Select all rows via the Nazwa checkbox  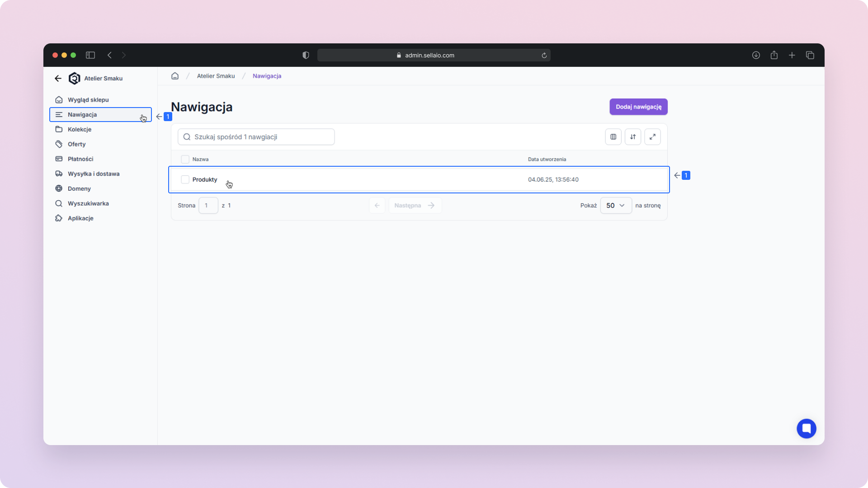click(x=185, y=159)
